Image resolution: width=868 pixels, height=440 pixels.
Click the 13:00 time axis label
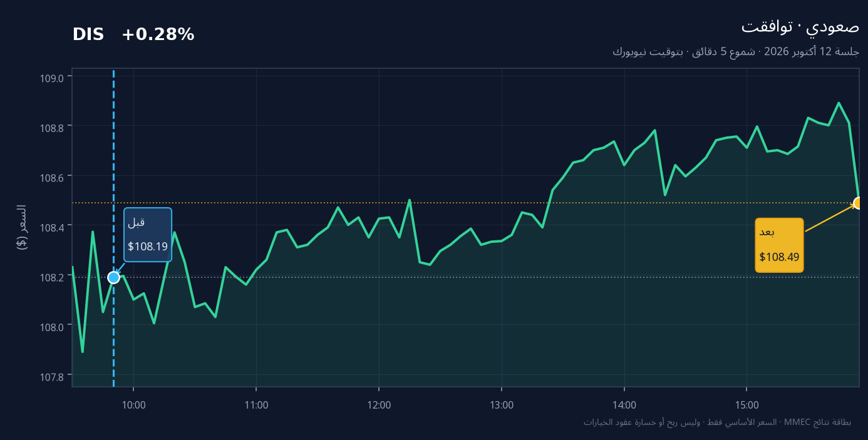(x=502, y=405)
